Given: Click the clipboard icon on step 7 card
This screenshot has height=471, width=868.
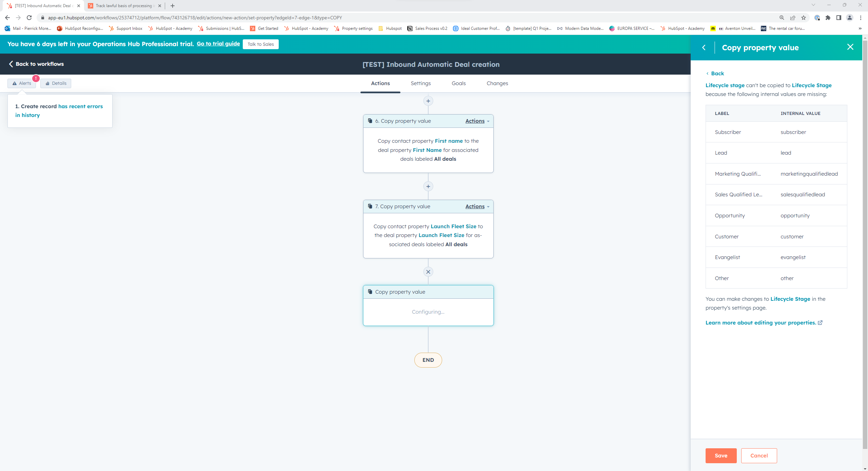Looking at the screenshot, I should 370,206.
